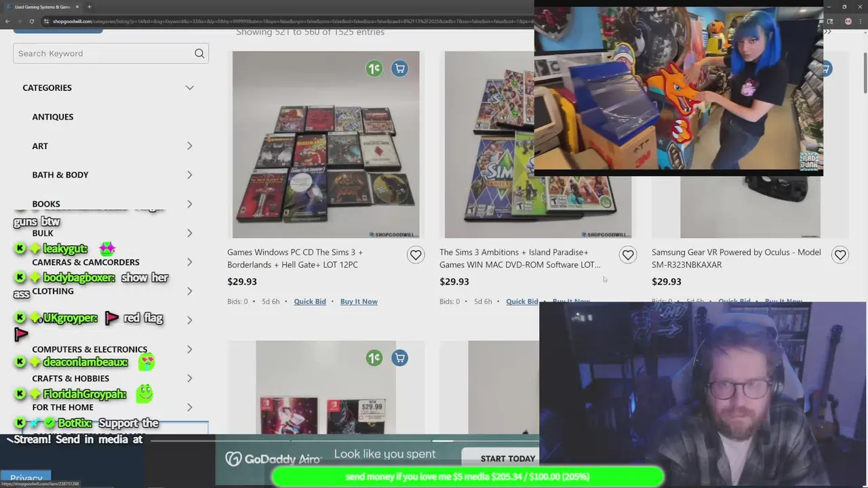Click the 'Showing 521 to 560' entries text

coord(310,32)
